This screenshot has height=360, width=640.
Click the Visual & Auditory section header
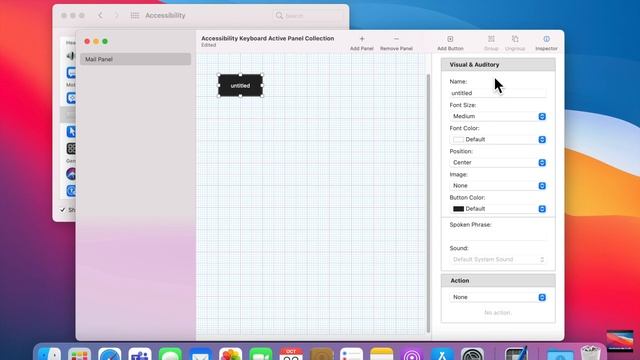(x=498, y=64)
